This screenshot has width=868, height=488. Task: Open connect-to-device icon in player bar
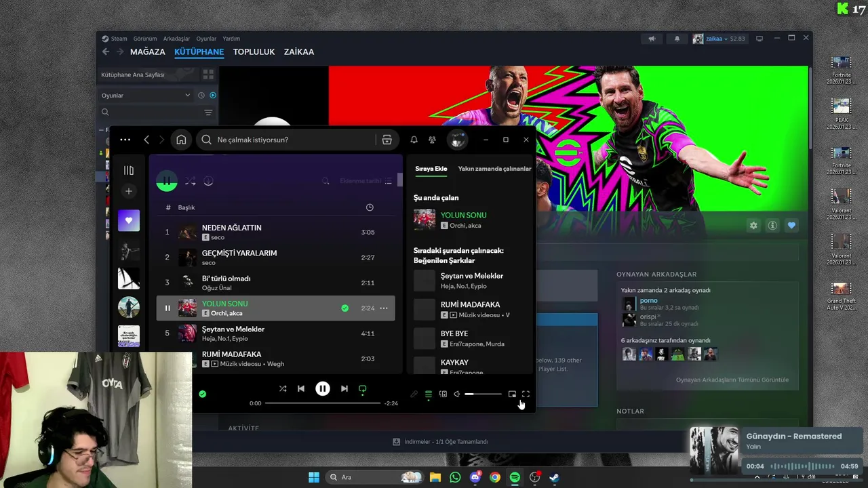[x=443, y=394]
